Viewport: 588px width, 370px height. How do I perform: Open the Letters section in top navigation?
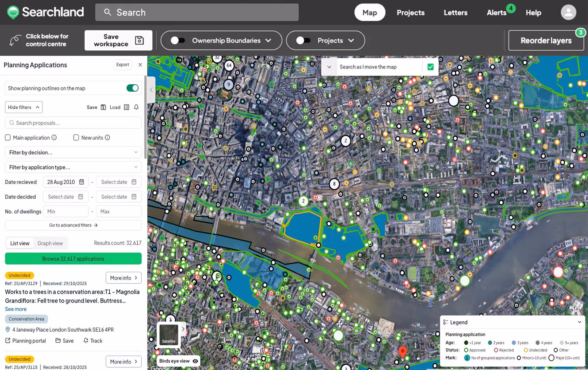(x=455, y=12)
